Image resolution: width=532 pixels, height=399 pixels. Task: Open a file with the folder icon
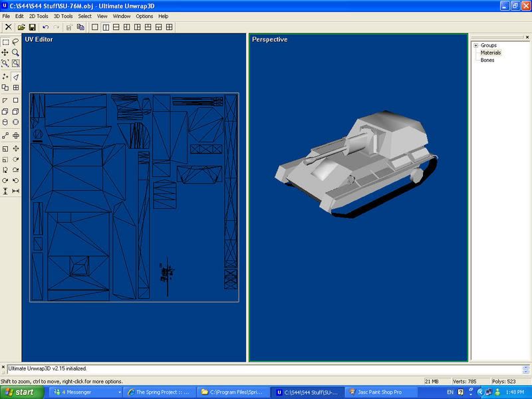click(21, 27)
